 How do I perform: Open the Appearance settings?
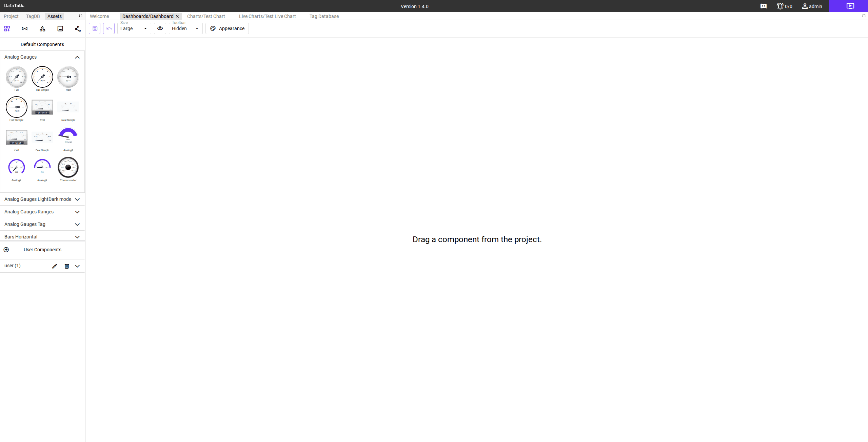[x=227, y=28]
